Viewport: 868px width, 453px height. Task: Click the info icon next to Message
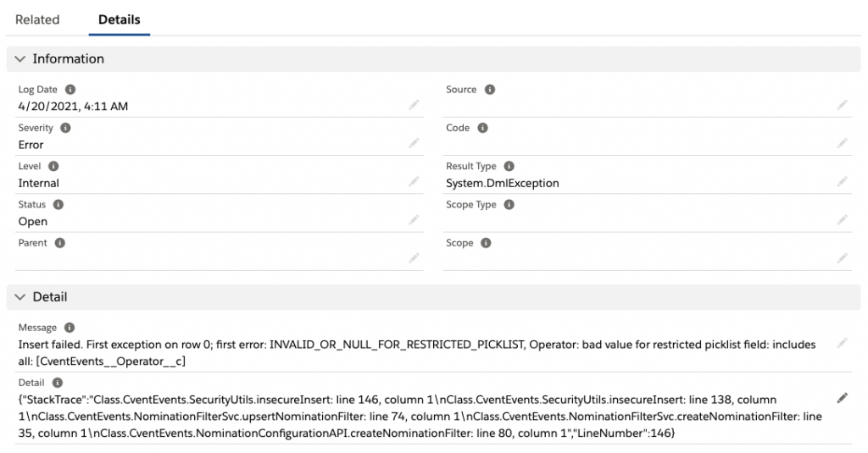70,328
